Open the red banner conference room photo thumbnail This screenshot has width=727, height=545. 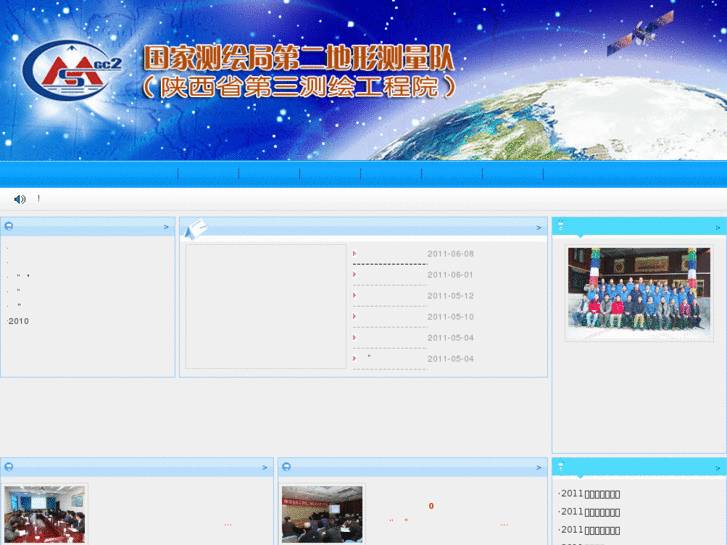[x=322, y=514]
